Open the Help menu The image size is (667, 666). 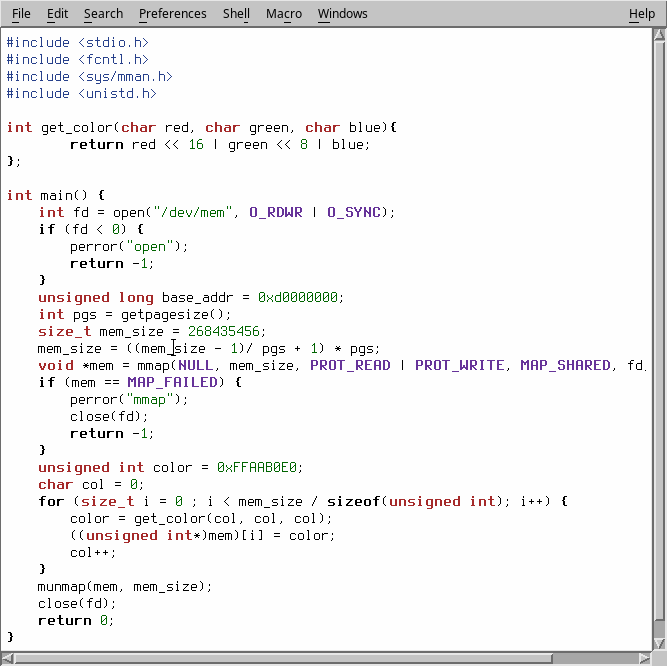coord(641,14)
